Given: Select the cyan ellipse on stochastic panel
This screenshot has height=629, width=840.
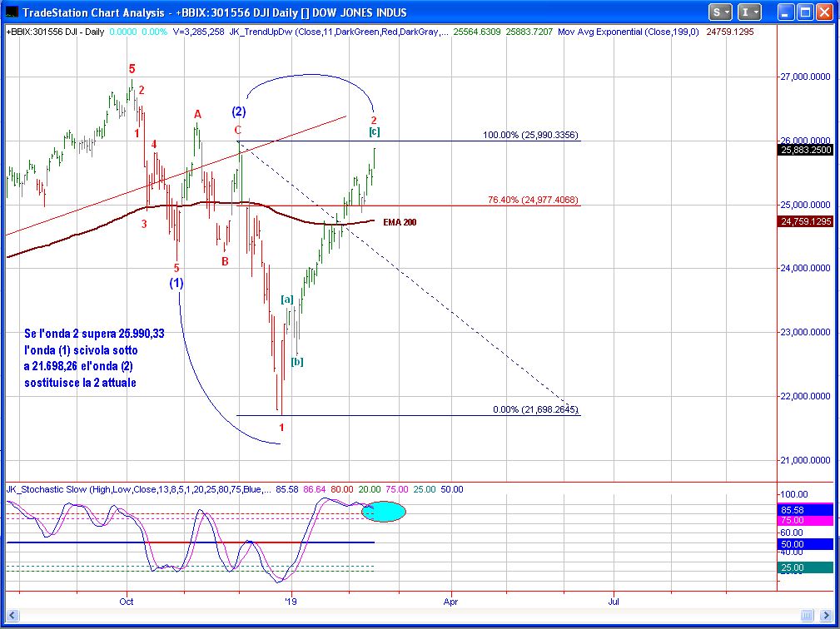Looking at the screenshot, I should point(384,512).
